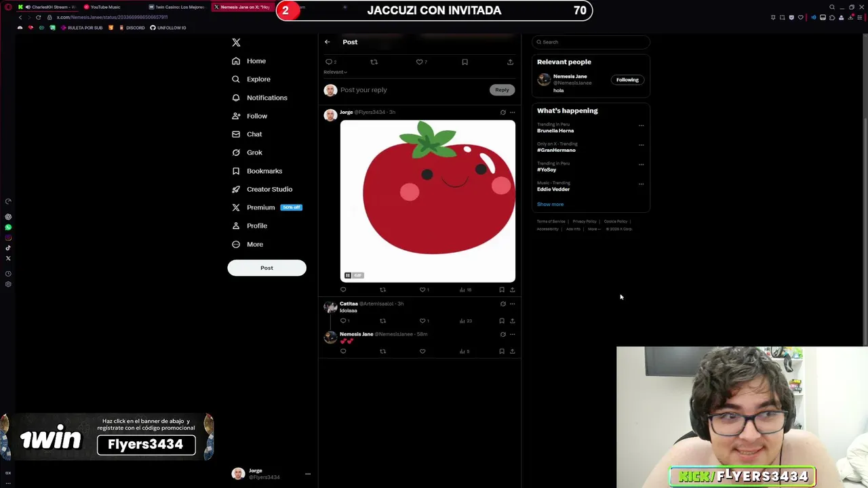Repost Catitaa's comment
This screenshot has height=488, width=868.
pos(382,321)
